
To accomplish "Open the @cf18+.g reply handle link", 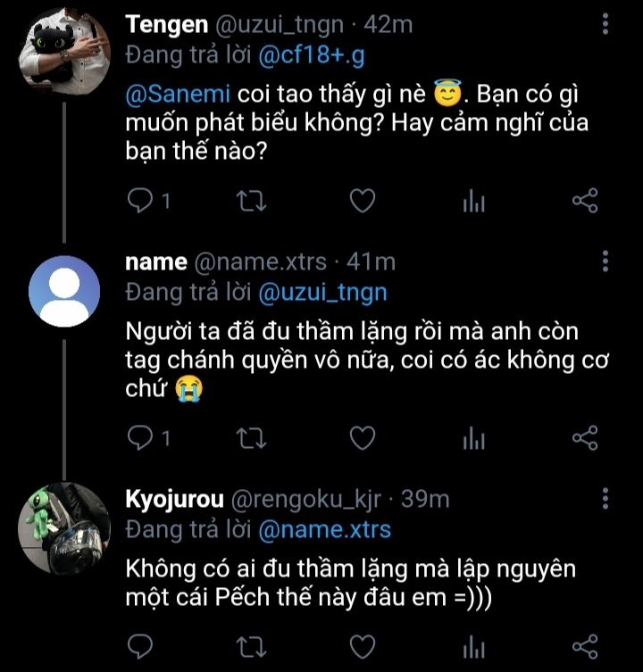I will (313, 56).
